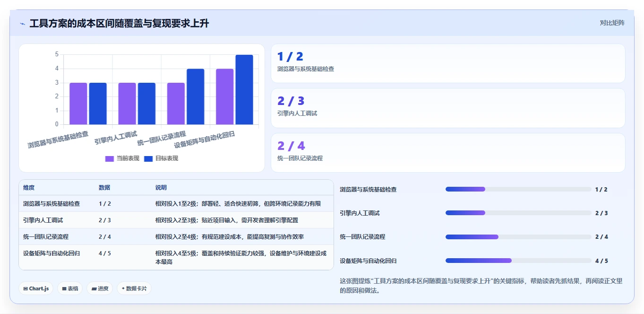Open the 1 / 2 data card
Screen dimensions: 644x314
(448, 63)
